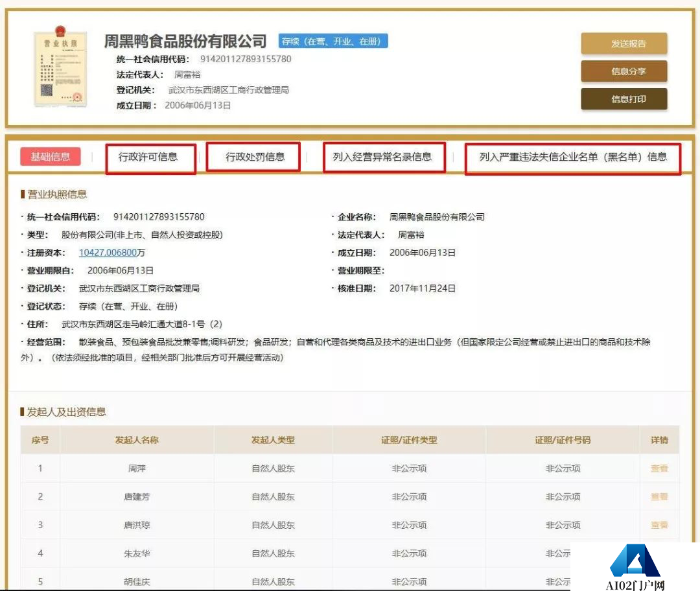700x591 pixels.
Task: Click the 证照/证件号码 column header
Action: (x=563, y=440)
